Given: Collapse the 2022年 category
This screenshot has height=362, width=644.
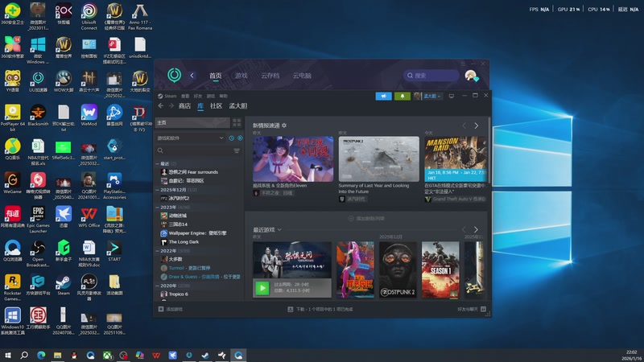Looking at the screenshot, I should point(158,251).
